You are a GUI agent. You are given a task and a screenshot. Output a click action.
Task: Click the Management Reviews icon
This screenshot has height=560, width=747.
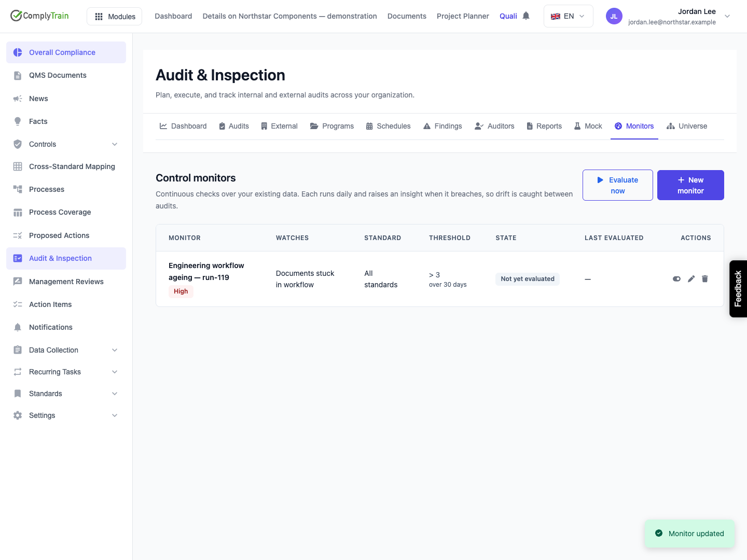tap(18, 282)
